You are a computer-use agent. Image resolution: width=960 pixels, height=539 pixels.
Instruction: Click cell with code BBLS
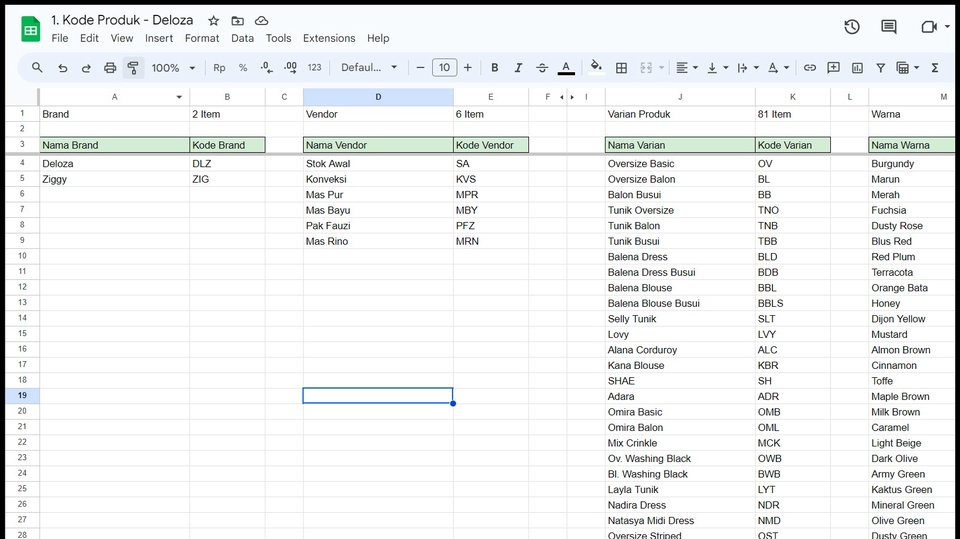(793, 303)
